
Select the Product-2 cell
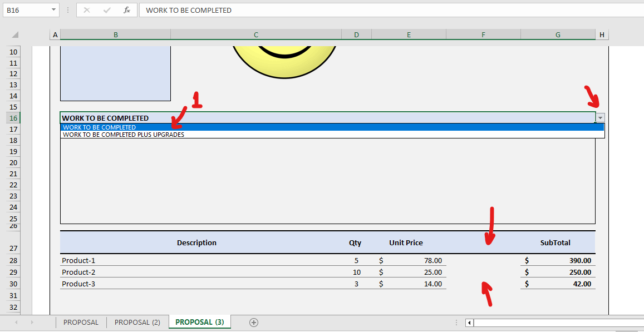201,272
